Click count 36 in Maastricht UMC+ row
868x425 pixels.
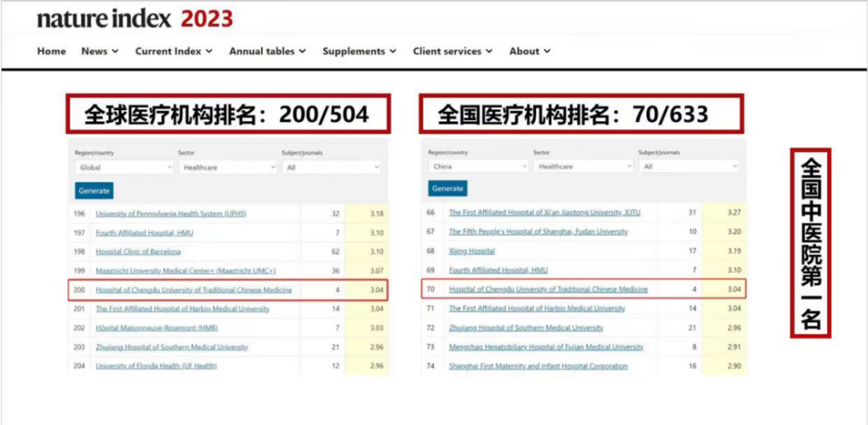(335, 271)
